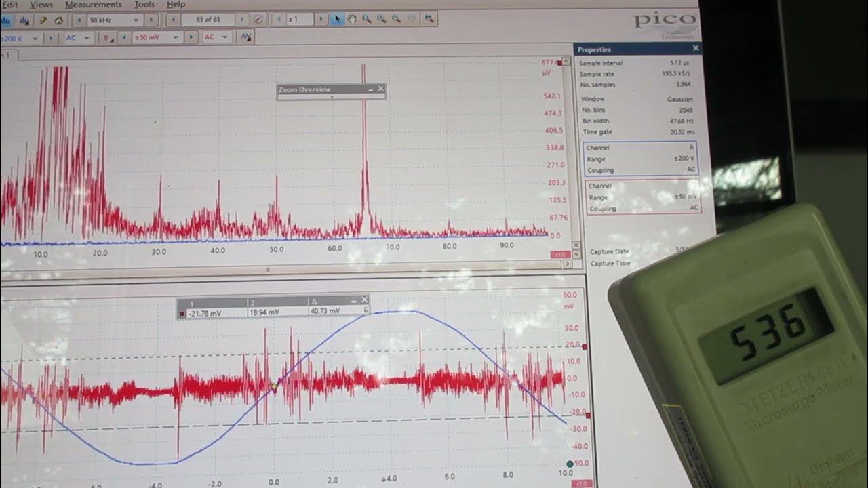Close the Properties panel

pyautogui.click(x=695, y=49)
